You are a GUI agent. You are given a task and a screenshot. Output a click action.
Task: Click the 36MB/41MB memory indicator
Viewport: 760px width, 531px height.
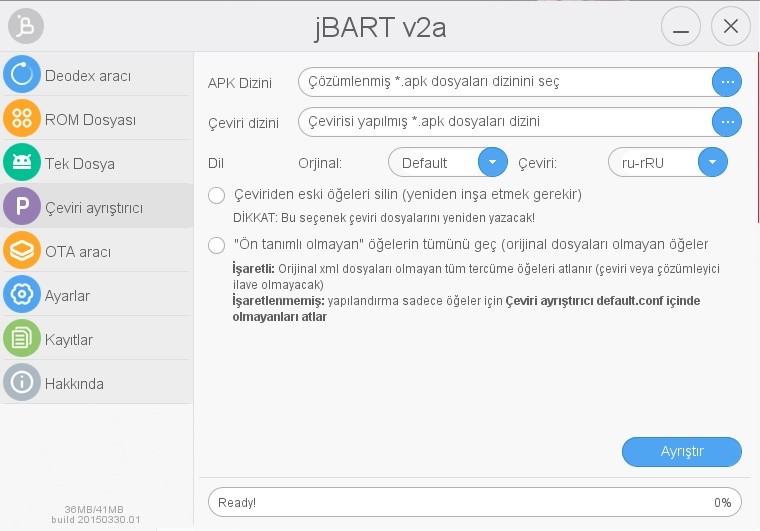[x=94, y=510]
